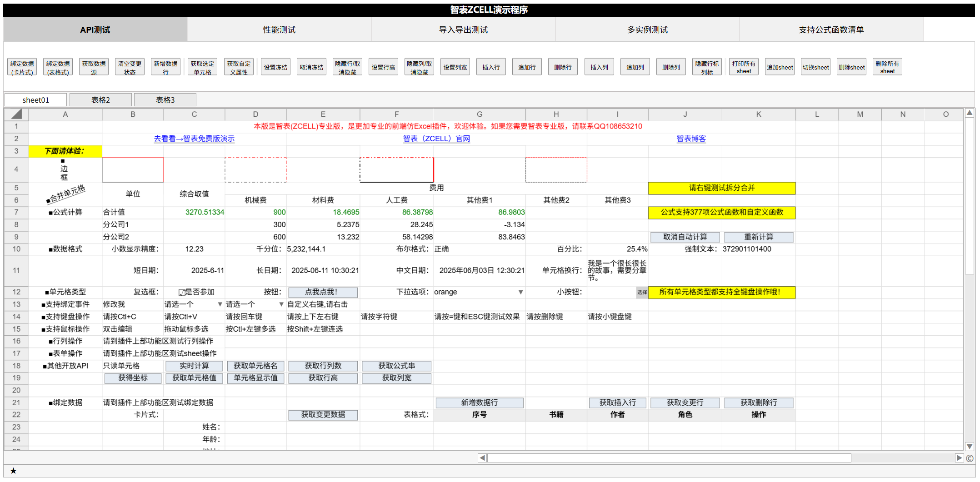Select column header G
Screen dimensions: 980x482
pos(480,114)
